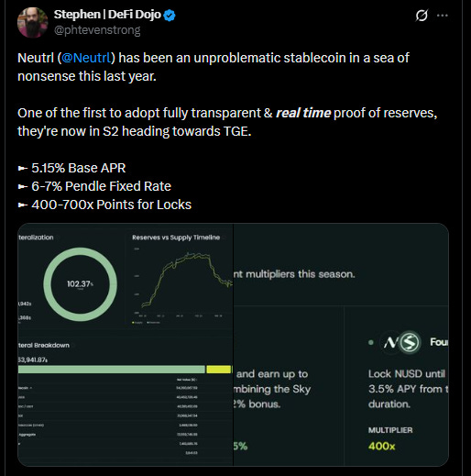471x476 pixels.
Task: Open the three-dot more options menu
Action: (x=443, y=16)
